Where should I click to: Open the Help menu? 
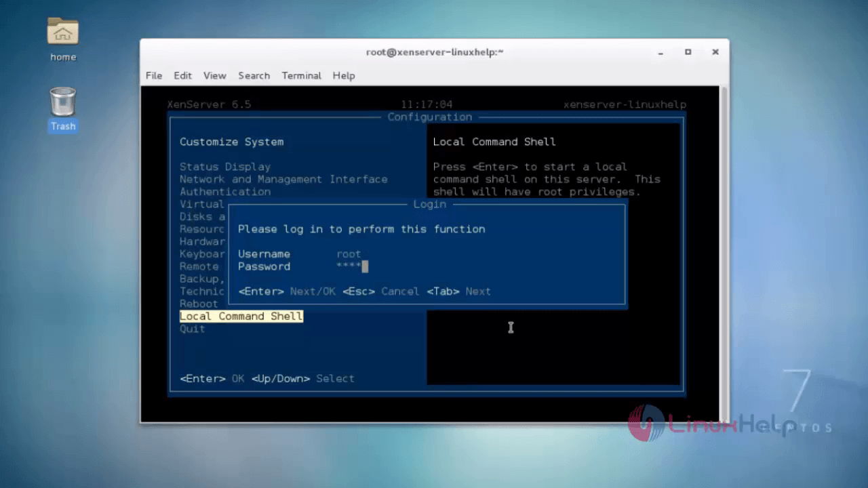click(344, 75)
